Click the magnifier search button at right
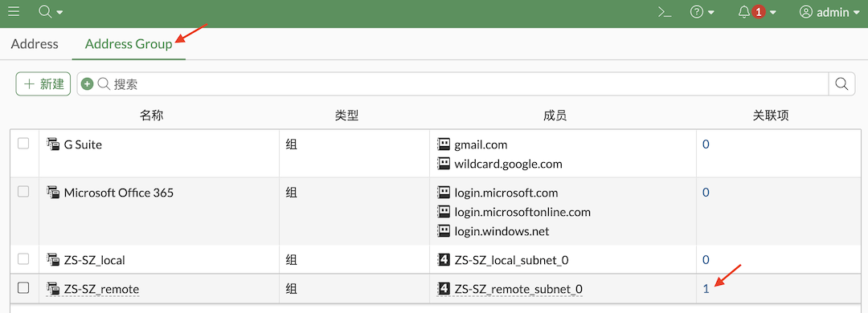Image resolution: width=868 pixels, height=313 pixels. coord(841,84)
